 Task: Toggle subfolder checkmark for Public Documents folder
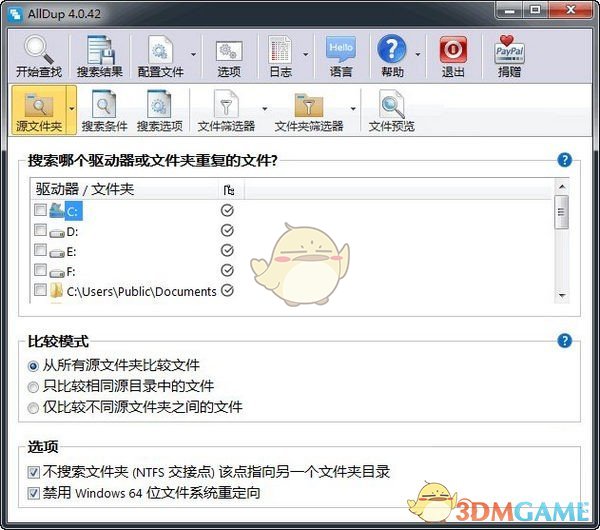coord(227,290)
